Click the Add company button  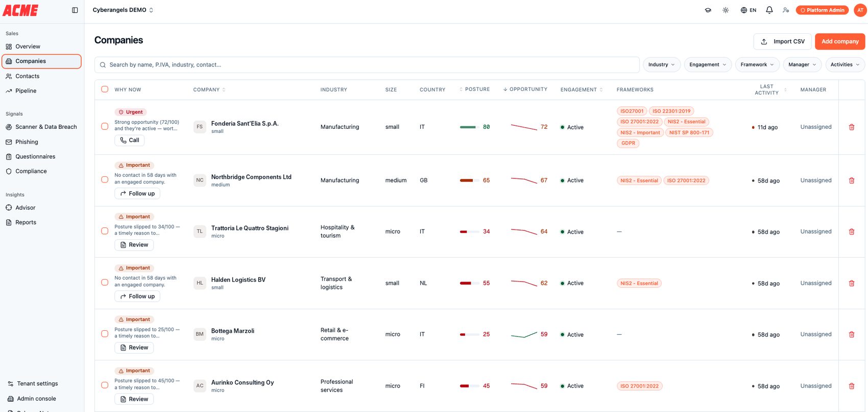(840, 41)
